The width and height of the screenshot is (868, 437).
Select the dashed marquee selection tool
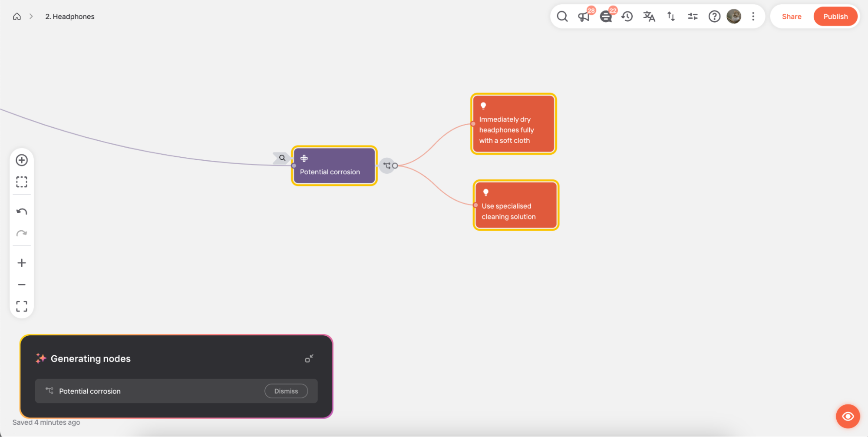click(x=22, y=182)
